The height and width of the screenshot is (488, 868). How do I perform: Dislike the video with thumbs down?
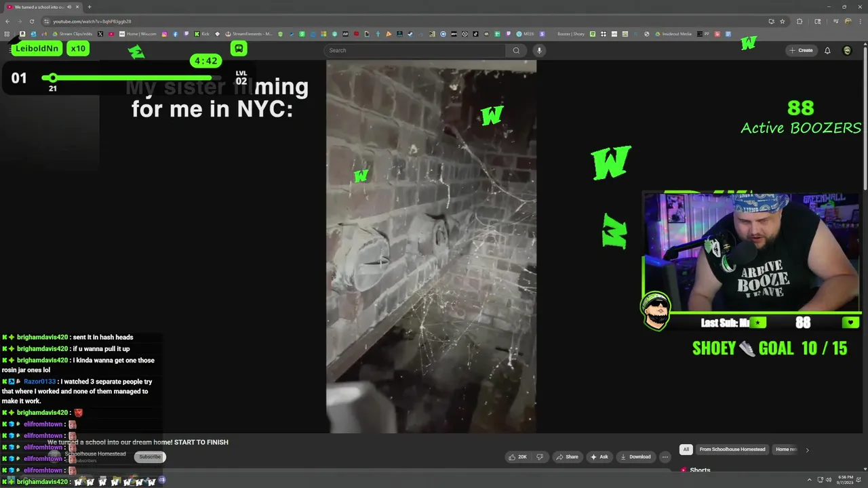tap(540, 457)
